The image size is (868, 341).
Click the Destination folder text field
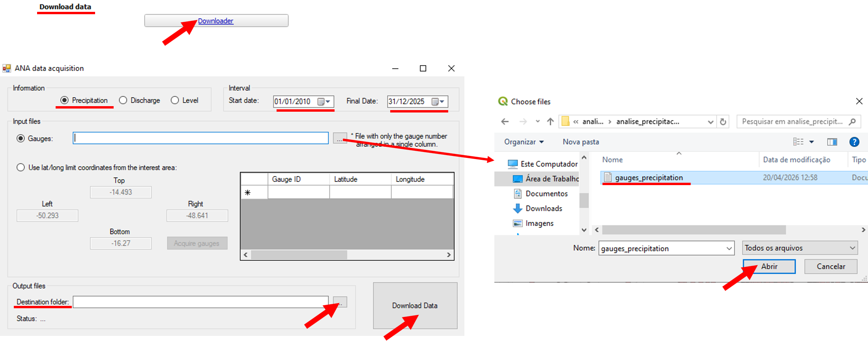pyautogui.click(x=200, y=302)
